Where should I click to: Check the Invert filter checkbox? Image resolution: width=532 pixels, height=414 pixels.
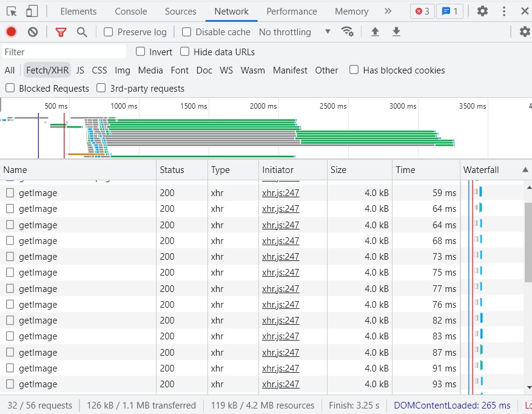[x=140, y=52]
